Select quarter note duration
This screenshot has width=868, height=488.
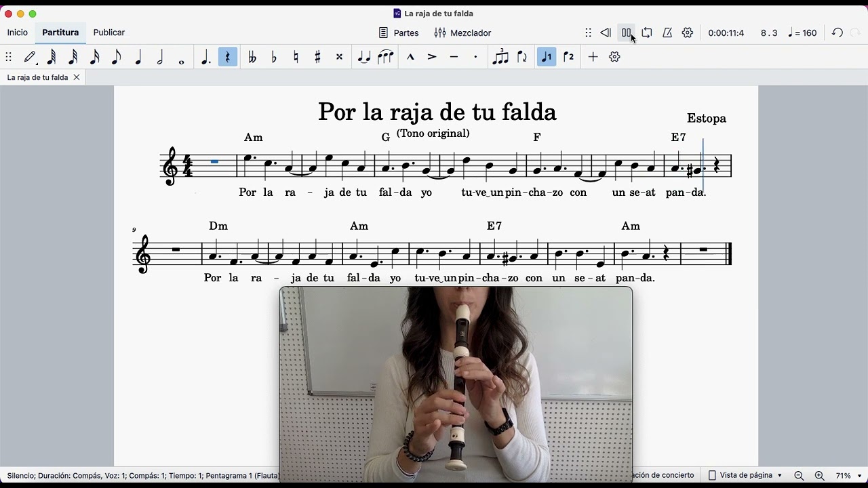pyautogui.click(x=138, y=58)
